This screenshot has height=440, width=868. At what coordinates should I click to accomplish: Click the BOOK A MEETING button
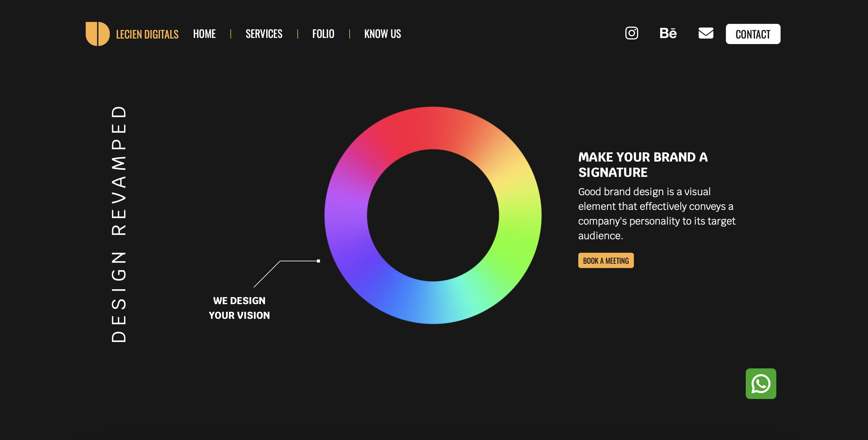[605, 260]
